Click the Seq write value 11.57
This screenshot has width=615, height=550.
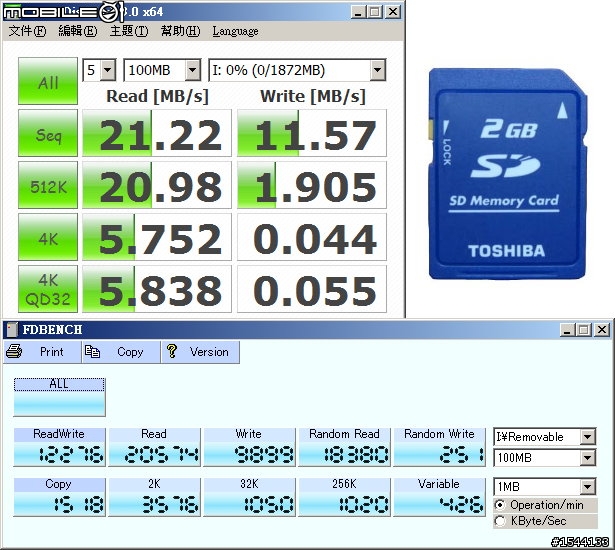point(312,133)
